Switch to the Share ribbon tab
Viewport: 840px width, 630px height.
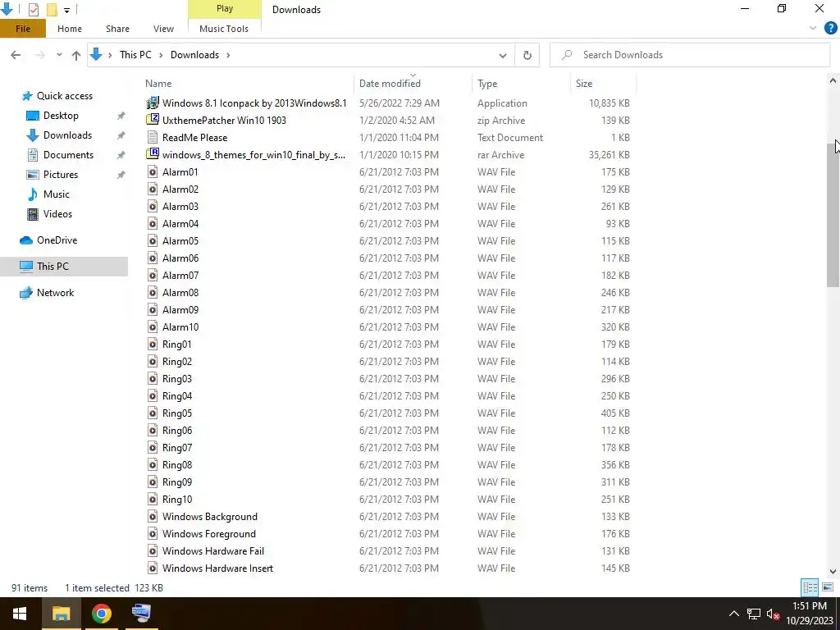point(117,29)
